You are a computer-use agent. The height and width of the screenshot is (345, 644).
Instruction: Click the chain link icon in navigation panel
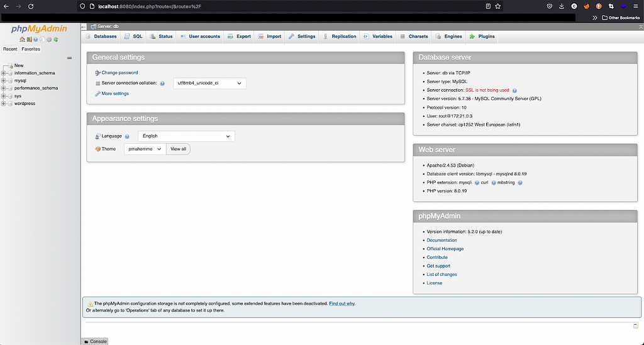(69, 58)
